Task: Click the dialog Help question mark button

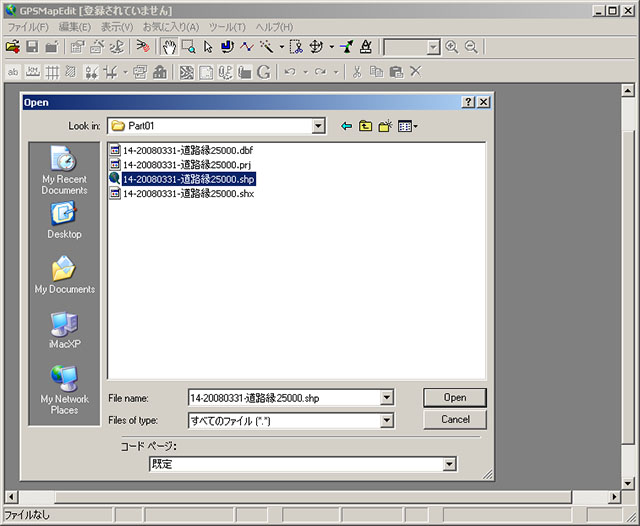Action: click(468, 102)
